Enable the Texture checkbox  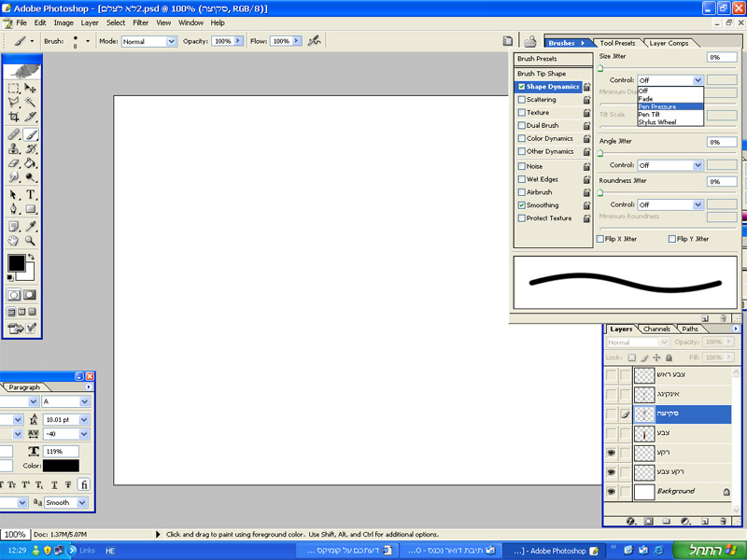pos(522,112)
